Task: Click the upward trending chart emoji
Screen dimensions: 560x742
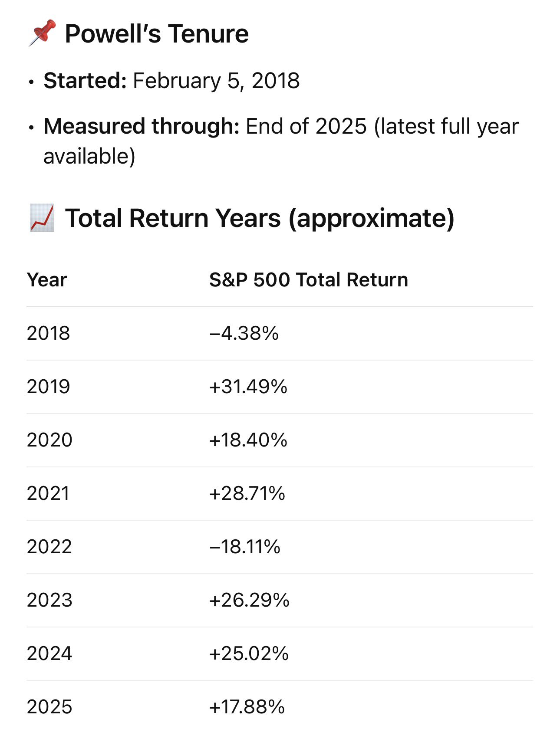Action: pyautogui.click(x=42, y=218)
